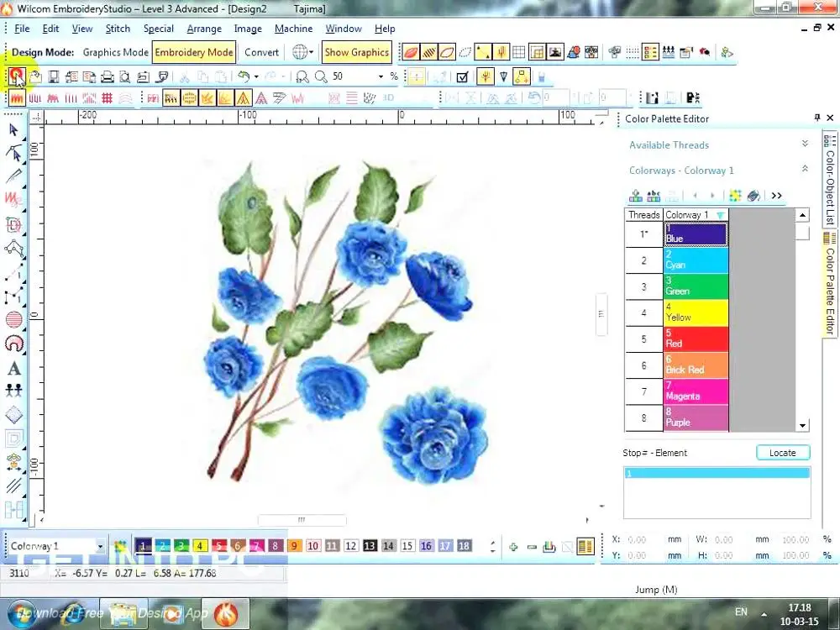The image size is (840, 630).
Task: Open the Stitch menu
Action: [x=118, y=29]
